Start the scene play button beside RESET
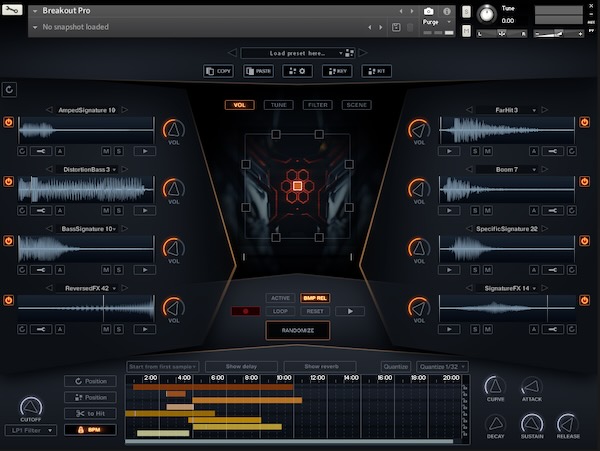Image resolution: width=600 pixels, height=451 pixels. coord(350,311)
